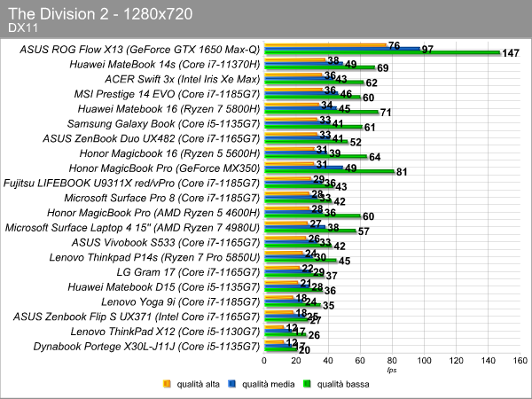Select the ASUS Zenbook Flip S UX371 label
This screenshot has width=532, height=399.
coord(137,317)
